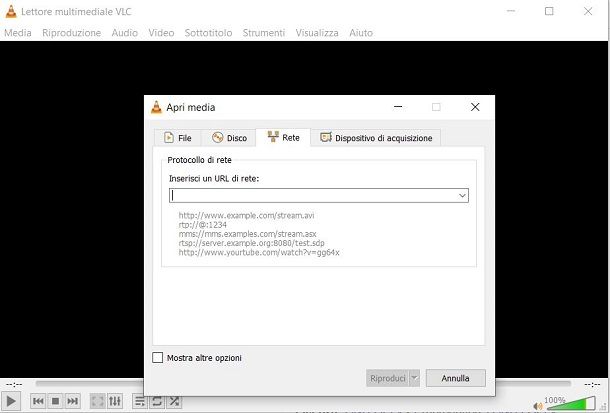Switch to Dispositivo di acquisizione tab
The height and width of the screenshot is (413, 610).
[376, 138]
